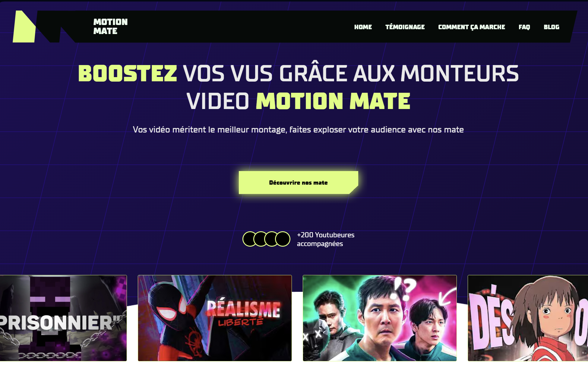Open the Squid Game characters thumbnail
The image size is (588, 365).
click(x=380, y=318)
